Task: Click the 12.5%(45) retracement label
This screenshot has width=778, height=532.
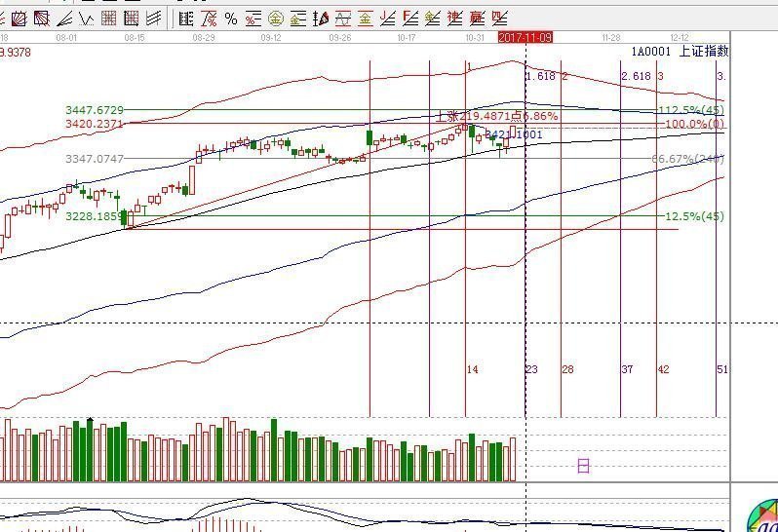Action: pyautogui.click(x=694, y=216)
